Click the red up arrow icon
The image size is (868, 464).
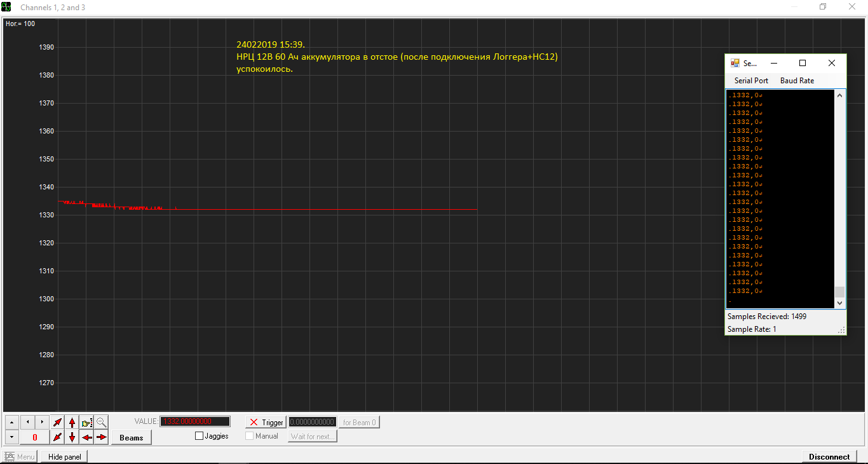[72, 422]
